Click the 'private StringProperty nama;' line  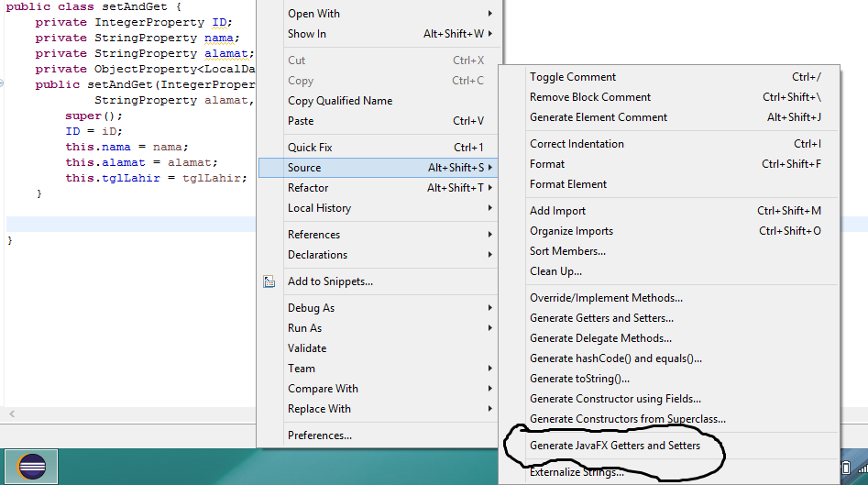(x=137, y=38)
